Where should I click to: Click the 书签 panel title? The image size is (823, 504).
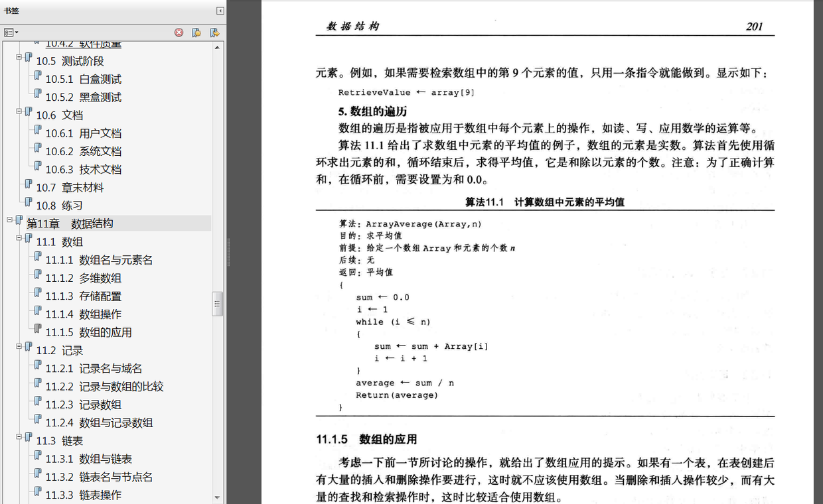tap(11, 10)
